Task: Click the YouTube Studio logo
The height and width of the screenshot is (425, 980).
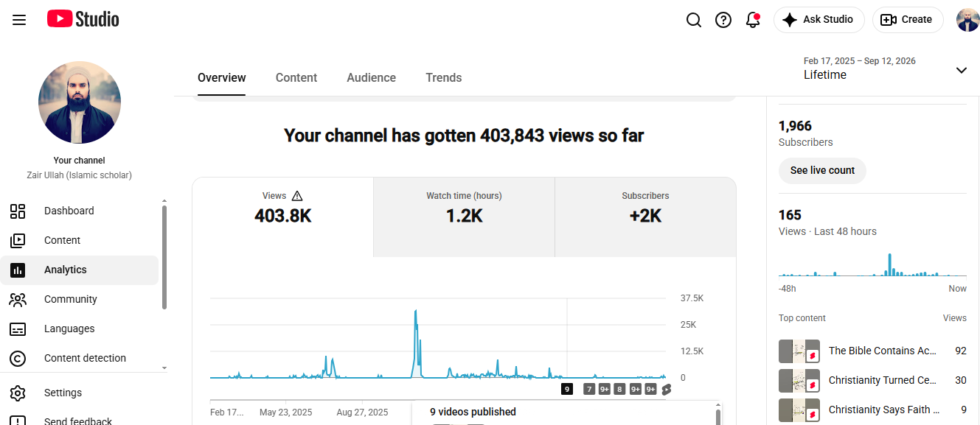Action: pyautogui.click(x=83, y=19)
